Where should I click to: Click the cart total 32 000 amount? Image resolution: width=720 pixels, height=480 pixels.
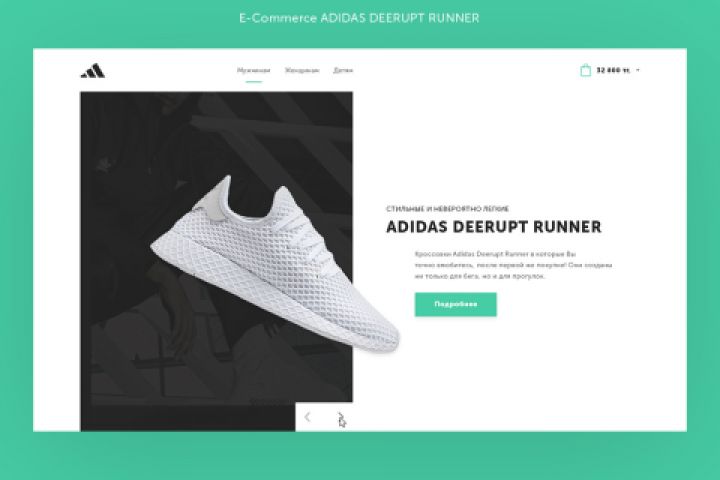(x=613, y=70)
